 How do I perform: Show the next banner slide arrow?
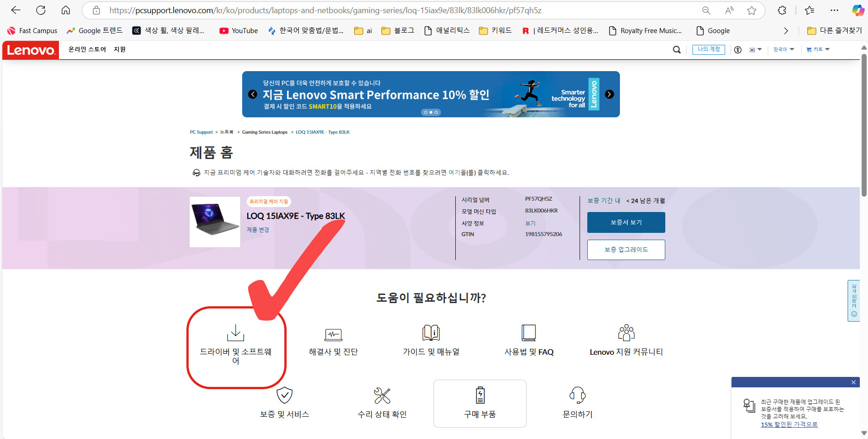click(x=610, y=94)
